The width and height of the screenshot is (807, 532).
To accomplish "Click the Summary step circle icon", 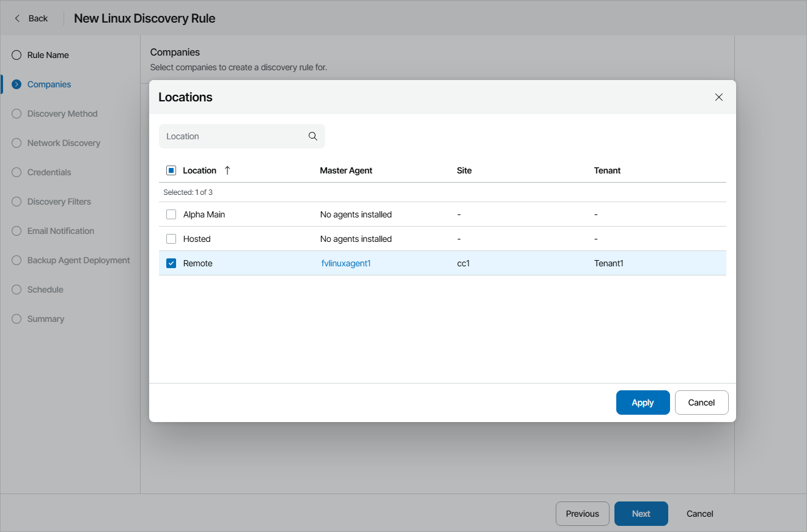I will pos(17,319).
